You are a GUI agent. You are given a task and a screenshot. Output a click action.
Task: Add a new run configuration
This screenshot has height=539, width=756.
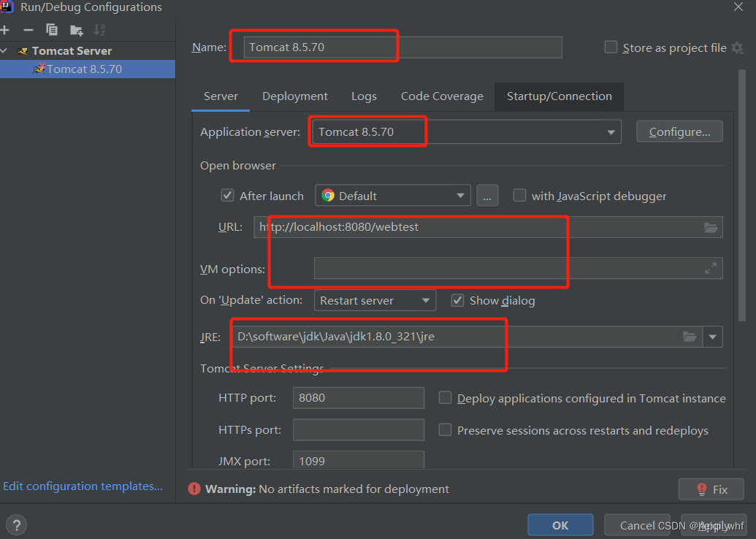pyautogui.click(x=5, y=30)
